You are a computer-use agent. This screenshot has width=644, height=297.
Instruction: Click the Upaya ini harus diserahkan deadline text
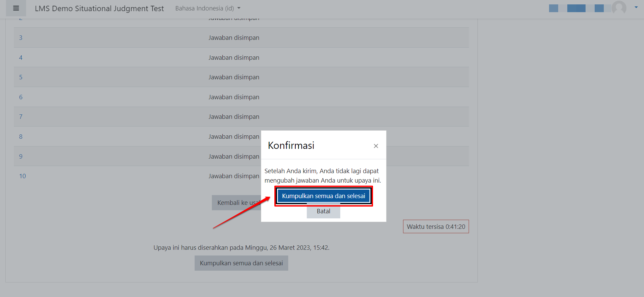click(x=241, y=247)
